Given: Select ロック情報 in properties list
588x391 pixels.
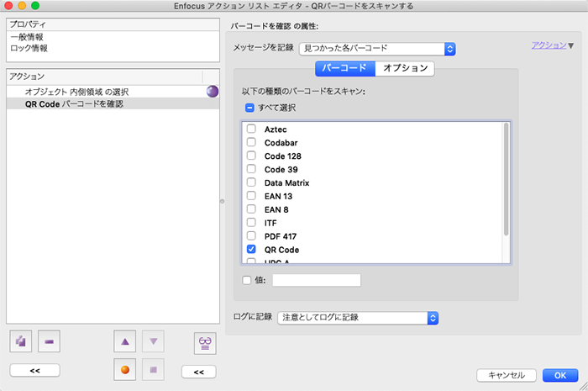Looking at the screenshot, I should click(x=29, y=49).
